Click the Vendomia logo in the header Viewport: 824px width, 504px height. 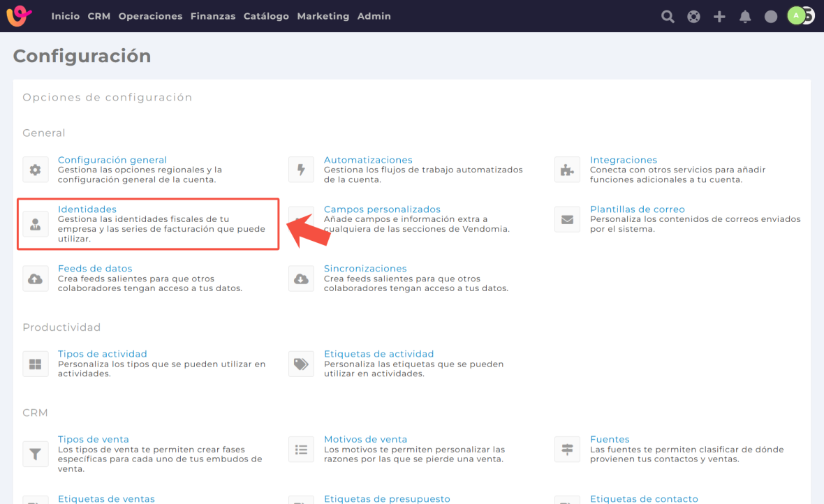click(x=20, y=16)
